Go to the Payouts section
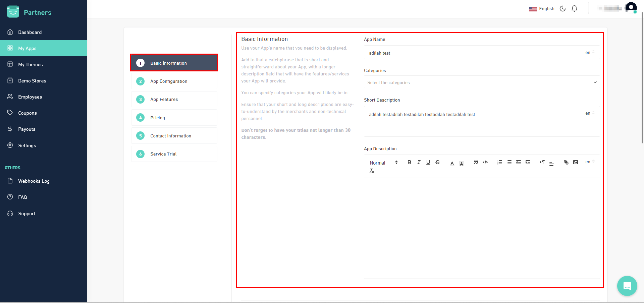 click(27, 129)
